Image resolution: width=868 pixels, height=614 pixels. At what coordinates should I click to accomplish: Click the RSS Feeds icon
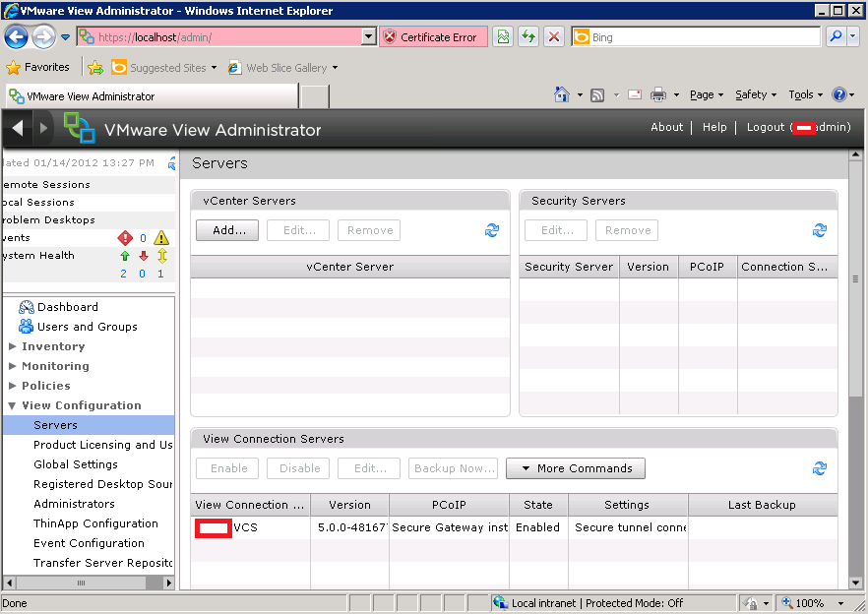[x=597, y=95]
